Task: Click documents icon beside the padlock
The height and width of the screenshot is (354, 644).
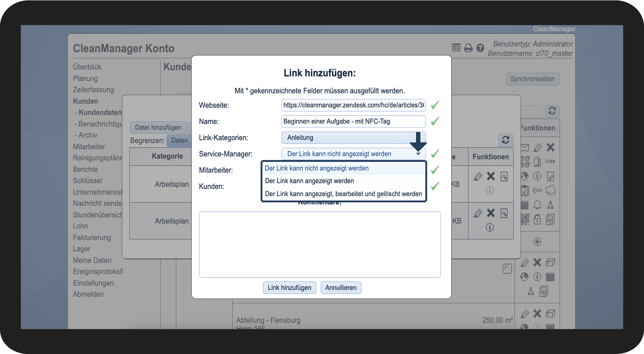Action: tap(550, 219)
